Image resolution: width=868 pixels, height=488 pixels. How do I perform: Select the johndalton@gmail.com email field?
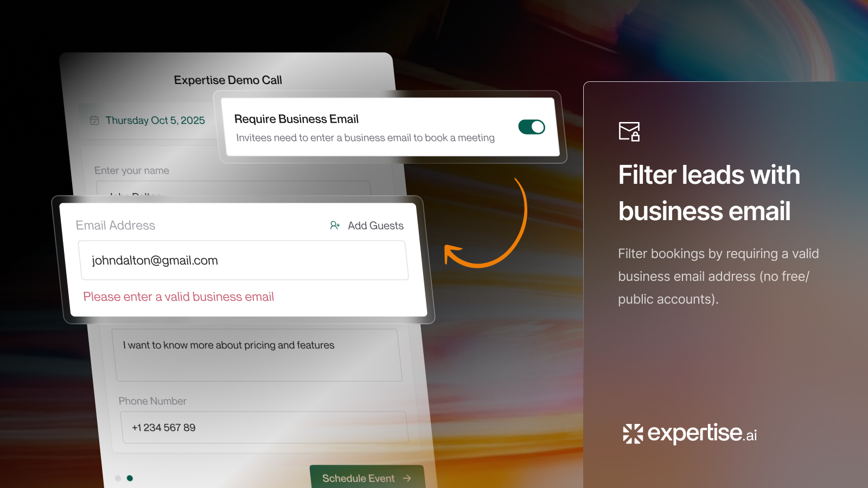244,260
